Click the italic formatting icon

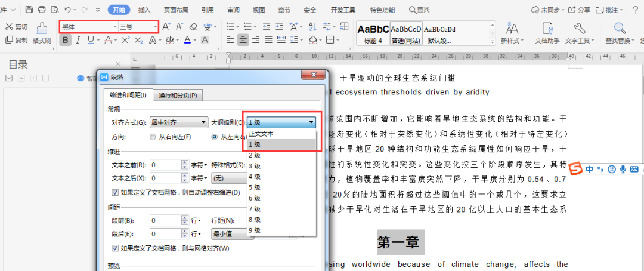click(x=78, y=40)
